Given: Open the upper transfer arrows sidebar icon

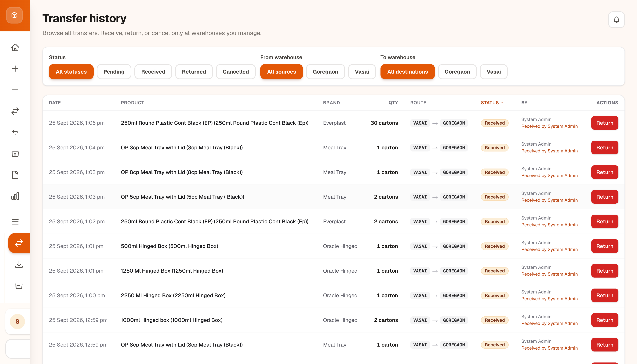Looking at the screenshot, I should (x=15, y=111).
